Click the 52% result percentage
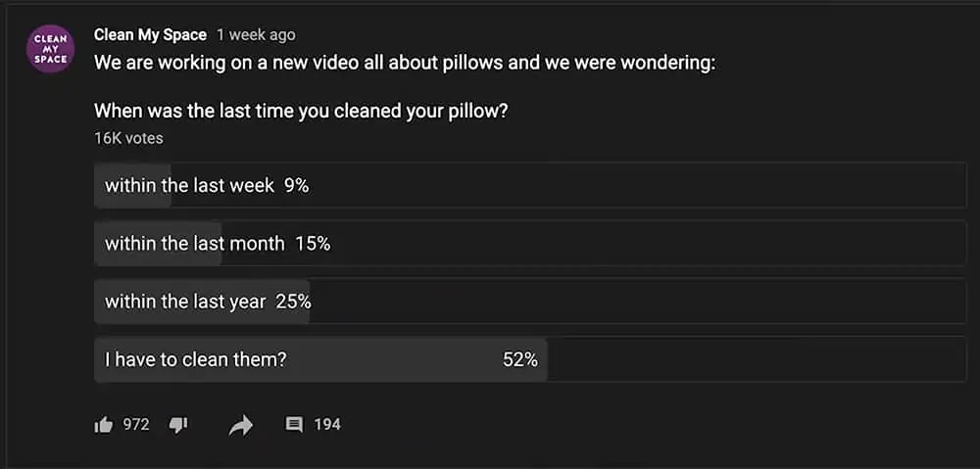This screenshot has height=469, width=980. (x=520, y=359)
